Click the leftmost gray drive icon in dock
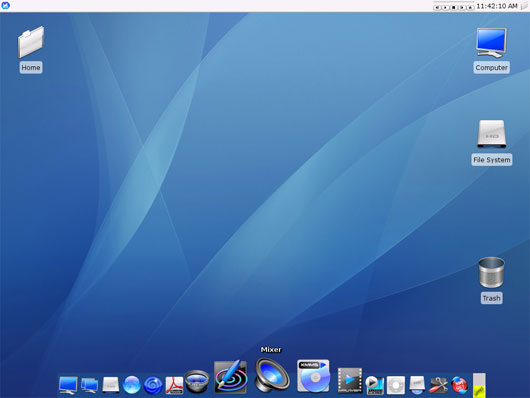The image size is (530, 398). (111, 385)
